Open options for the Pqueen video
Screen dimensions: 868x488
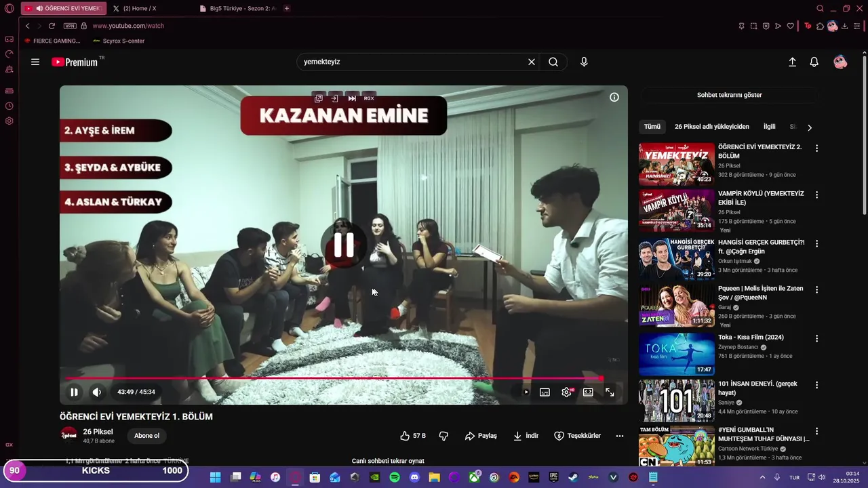pyautogui.click(x=816, y=289)
